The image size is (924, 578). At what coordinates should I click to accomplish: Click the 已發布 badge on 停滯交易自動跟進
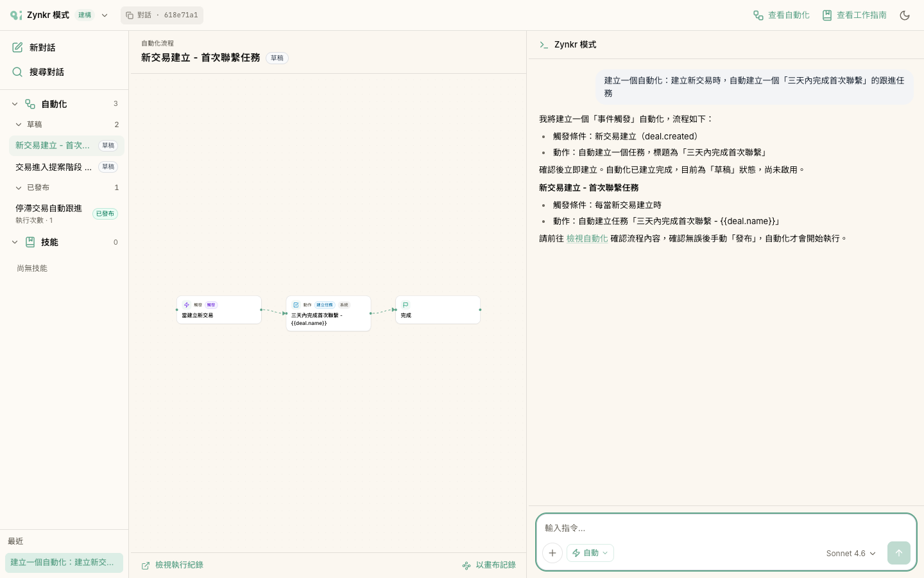coord(105,214)
